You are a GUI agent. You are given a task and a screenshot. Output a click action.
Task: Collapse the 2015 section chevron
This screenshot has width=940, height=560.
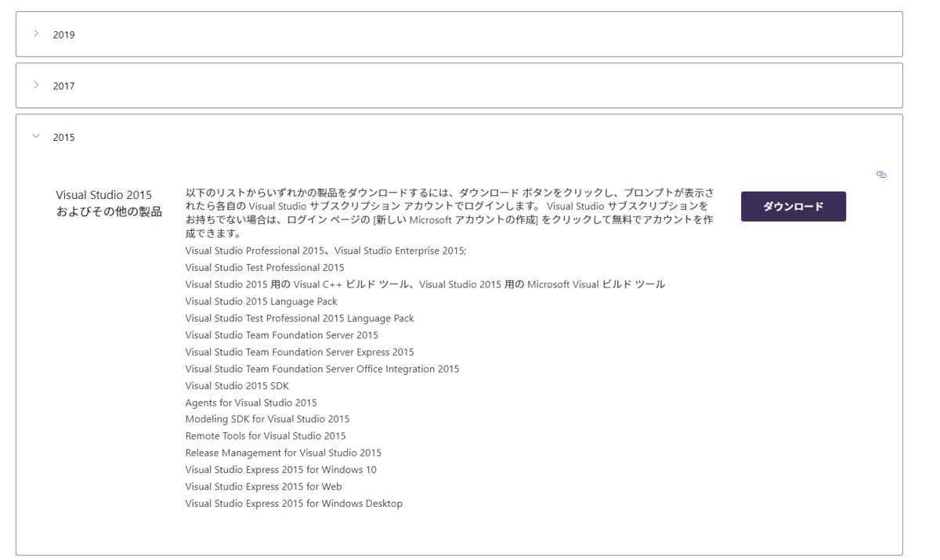click(x=36, y=136)
